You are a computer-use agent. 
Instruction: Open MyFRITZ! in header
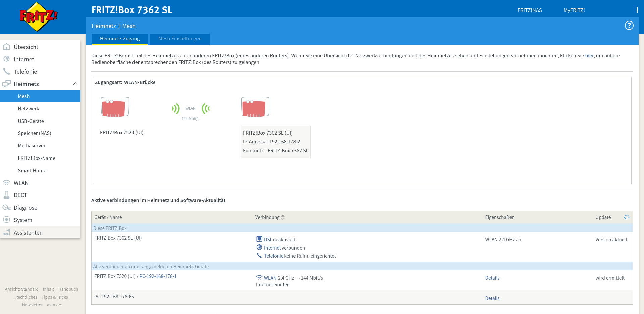[574, 10]
